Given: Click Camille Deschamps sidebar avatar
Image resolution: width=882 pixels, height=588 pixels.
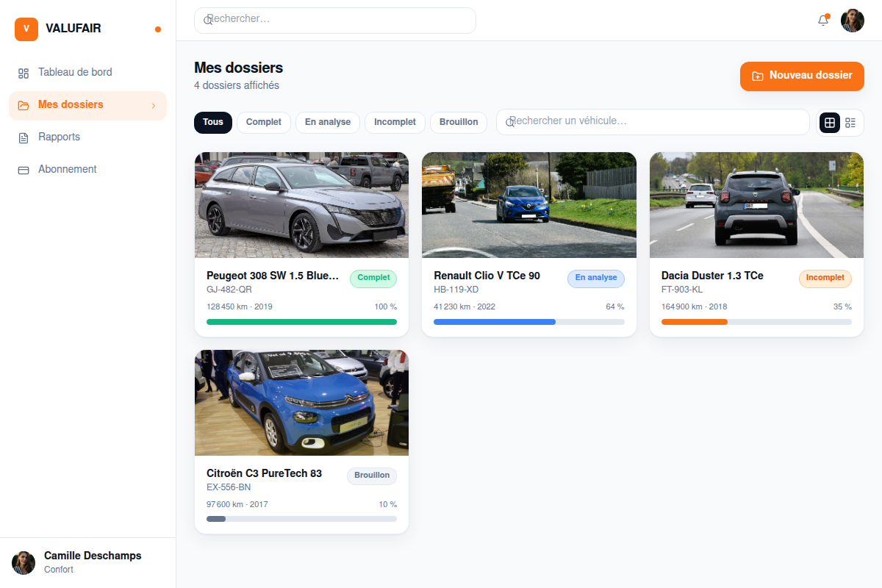Looking at the screenshot, I should pyautogui.click(x=24, y=563).
